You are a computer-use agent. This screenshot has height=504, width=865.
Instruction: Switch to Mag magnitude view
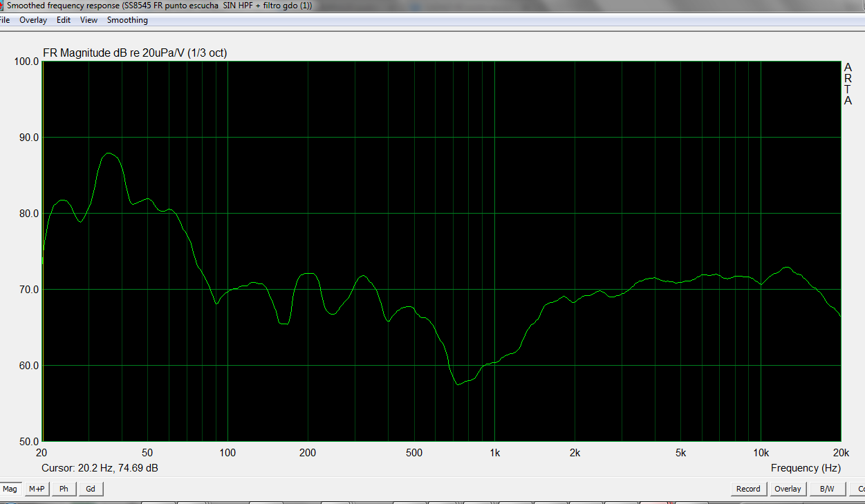pyautogui.click(x=10, y=489)
